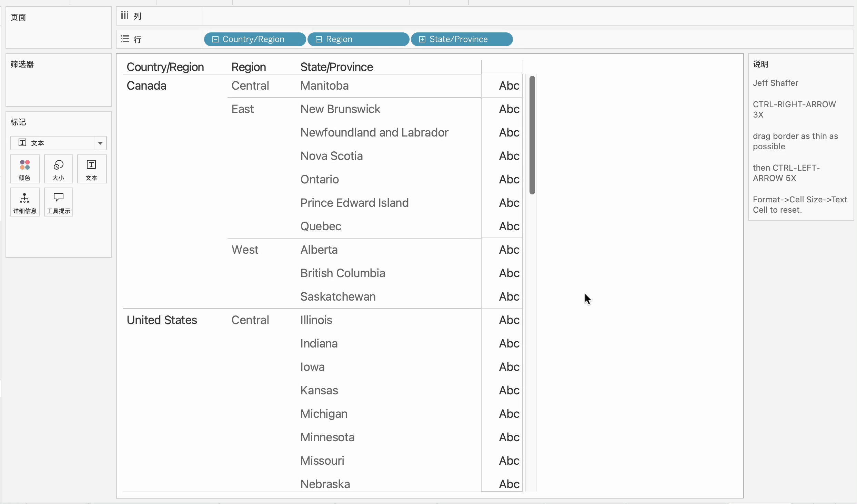
Task: Select the Canada row header
Action: click(x=147, y=85)
